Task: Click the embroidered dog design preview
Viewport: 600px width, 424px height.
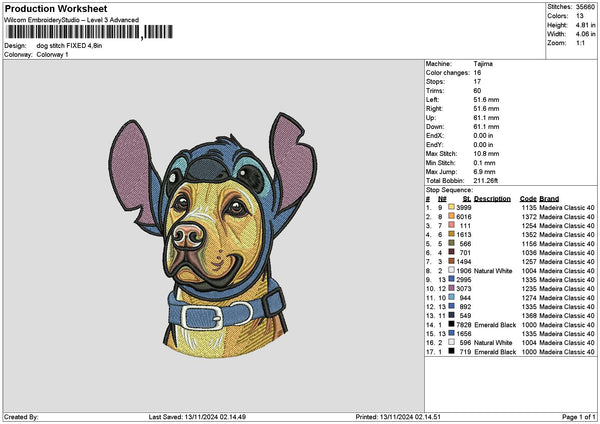Action: click(213, 235)
